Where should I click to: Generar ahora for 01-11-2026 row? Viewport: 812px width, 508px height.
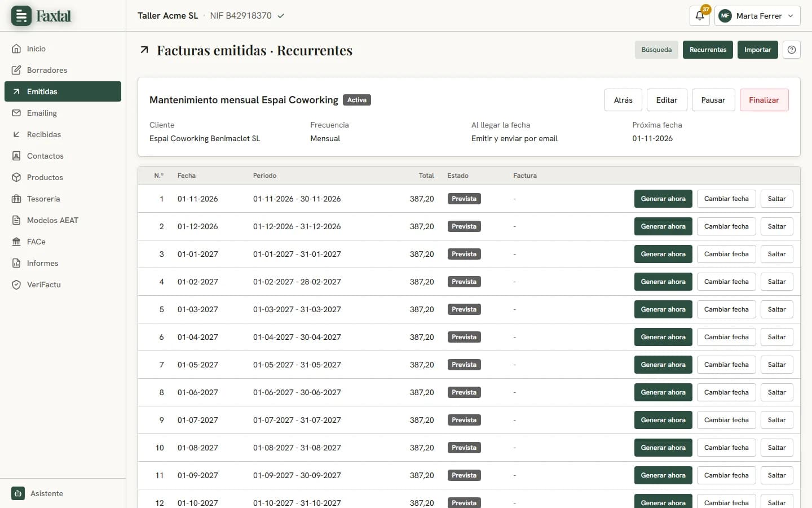tap(663, 199)
